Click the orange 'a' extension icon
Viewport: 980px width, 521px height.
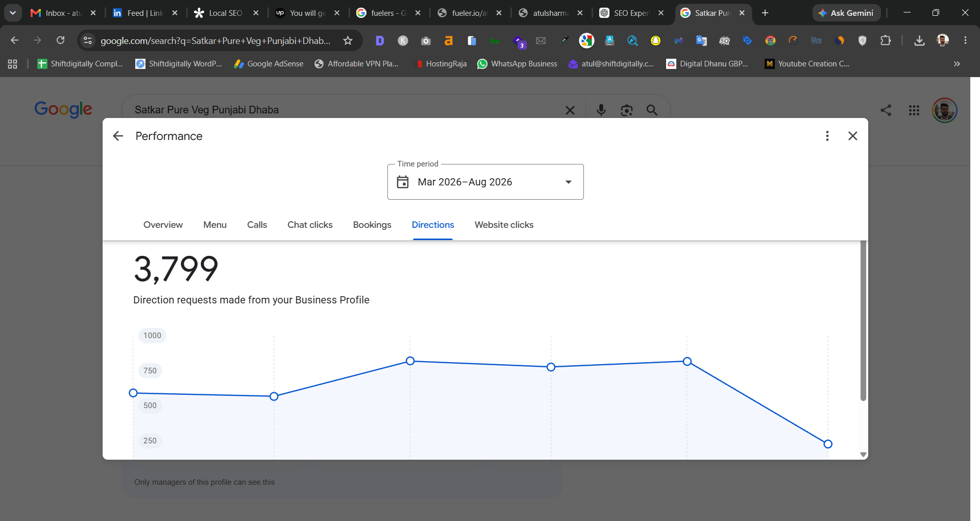tap(449, 40)
